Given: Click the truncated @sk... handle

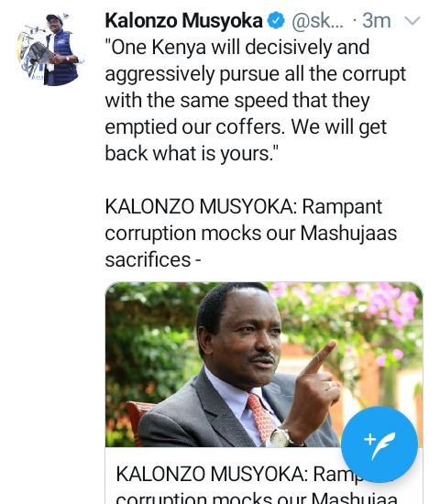Looking at the screenshot, I should (318, 21).
